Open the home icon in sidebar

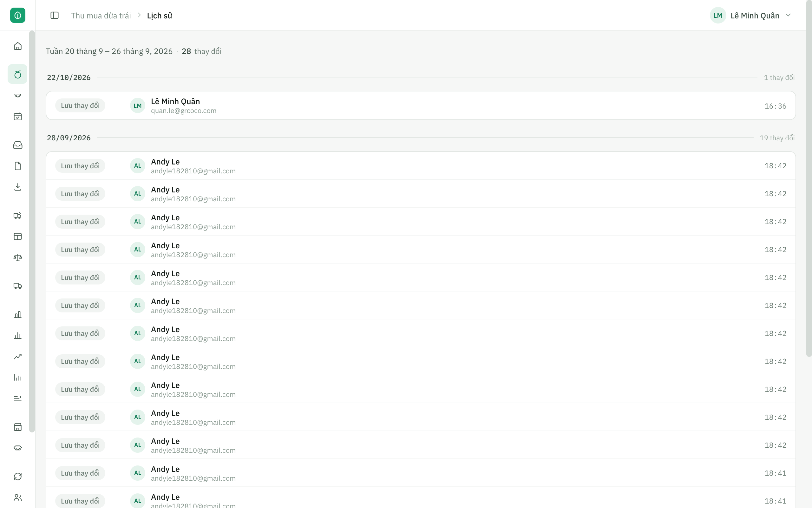tap(17, 46)
